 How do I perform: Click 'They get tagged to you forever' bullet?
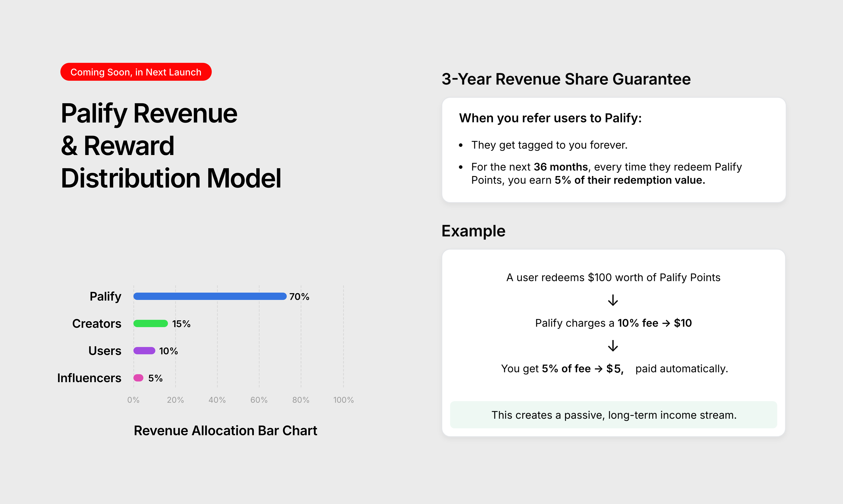coord(549,145)
